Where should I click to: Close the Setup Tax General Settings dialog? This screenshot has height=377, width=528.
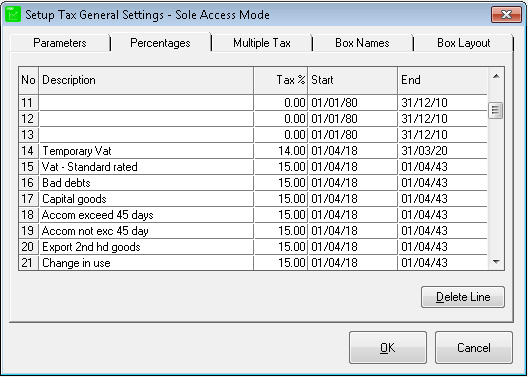click(506, 15)
